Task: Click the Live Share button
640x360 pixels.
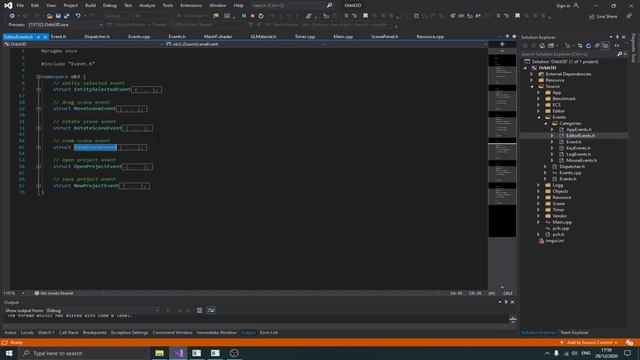Action: pyautogui.click(x=603, y=16)
